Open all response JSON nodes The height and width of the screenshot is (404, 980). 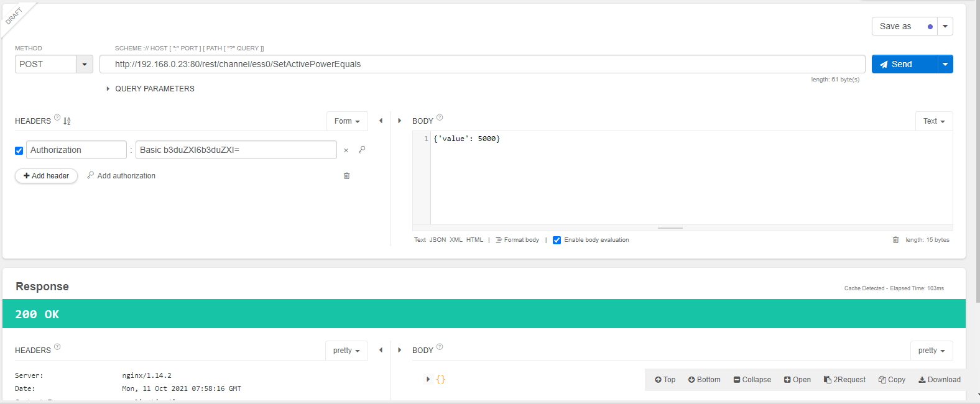[x=797, y=380]
